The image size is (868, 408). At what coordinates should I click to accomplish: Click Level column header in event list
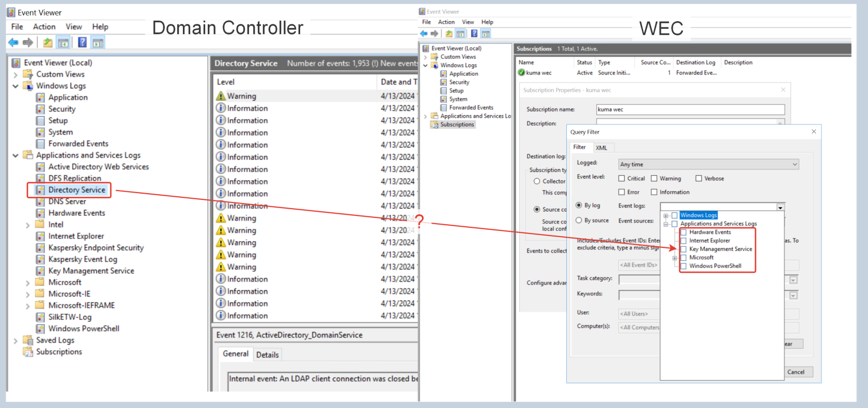226,82
